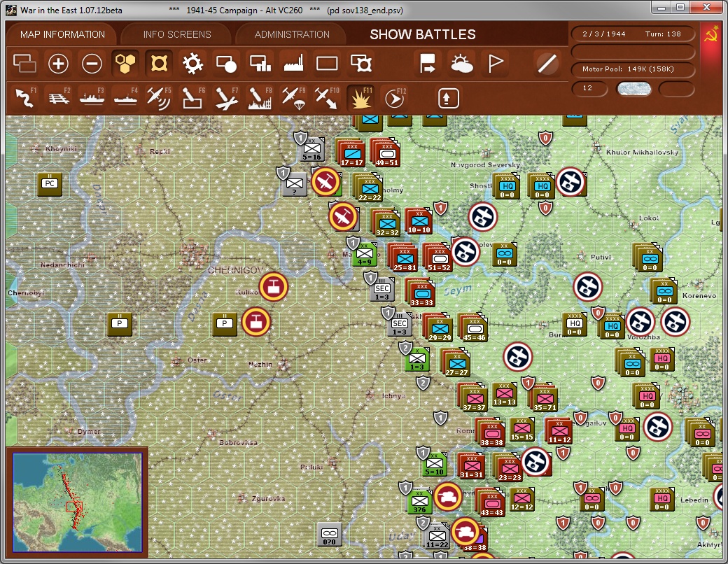Viewport: 728px width, 564px height.
Task: Select Amphibious transport mode (F4)
Action: [125, 98]
